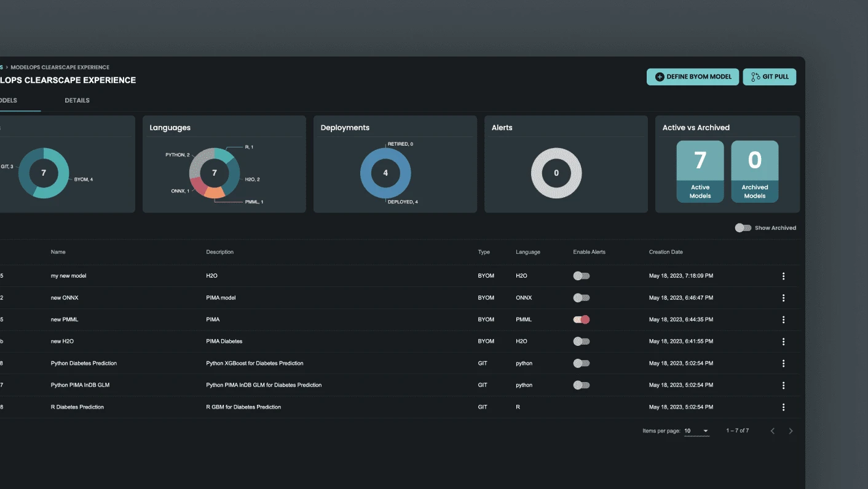The height and width of the screenshot is (489, 868).
Task: Click the Alerts donut chart
Action: tap(556, 173)
